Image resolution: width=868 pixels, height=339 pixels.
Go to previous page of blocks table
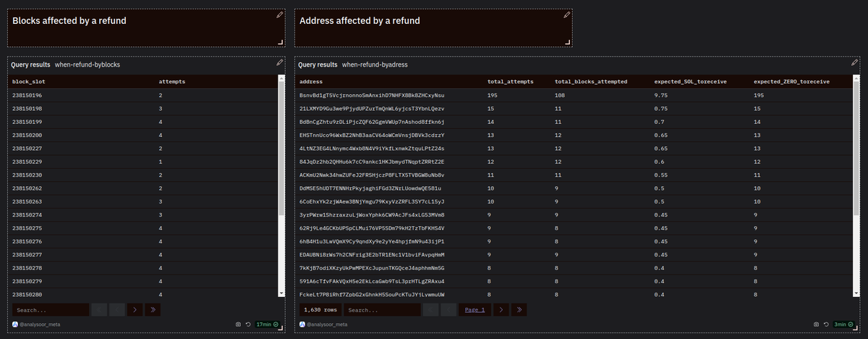point(117,310)
